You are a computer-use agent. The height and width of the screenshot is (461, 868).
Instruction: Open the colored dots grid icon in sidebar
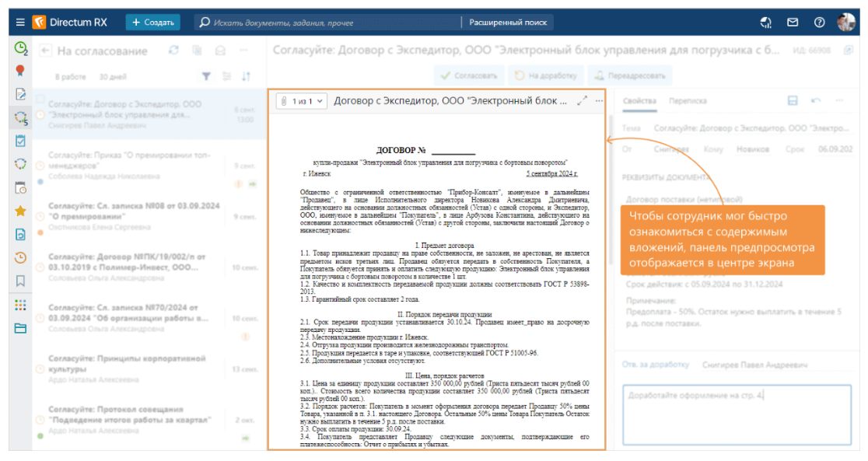[20, 305]
